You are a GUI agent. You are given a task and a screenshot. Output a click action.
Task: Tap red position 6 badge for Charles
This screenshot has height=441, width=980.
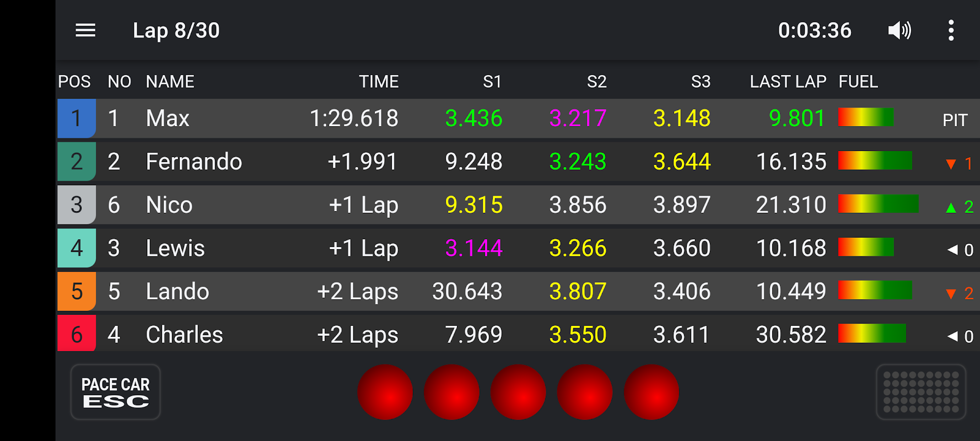[77, 334]
